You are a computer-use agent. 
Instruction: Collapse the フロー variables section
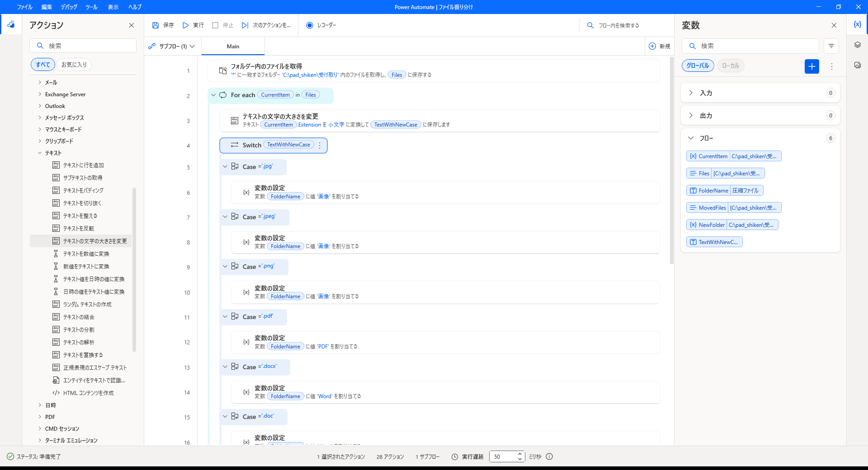click(x=691, y=138)
